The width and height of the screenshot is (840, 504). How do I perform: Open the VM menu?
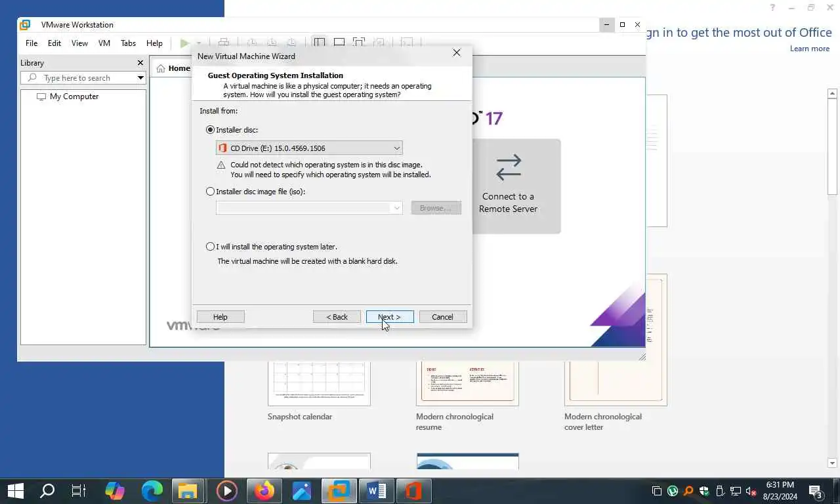[x=104, y=43]
